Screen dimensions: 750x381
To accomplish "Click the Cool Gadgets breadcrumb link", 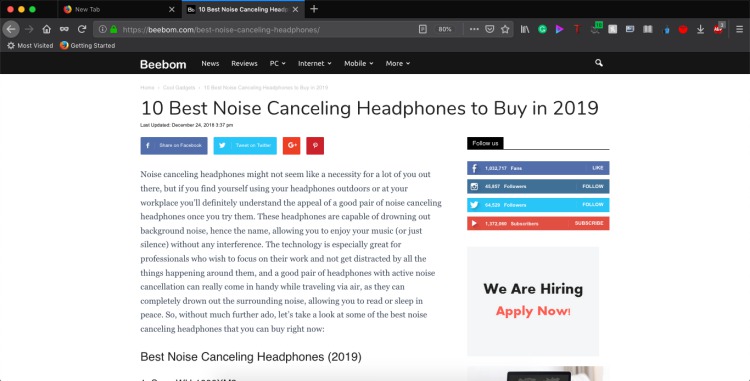I will pos(179,87).
